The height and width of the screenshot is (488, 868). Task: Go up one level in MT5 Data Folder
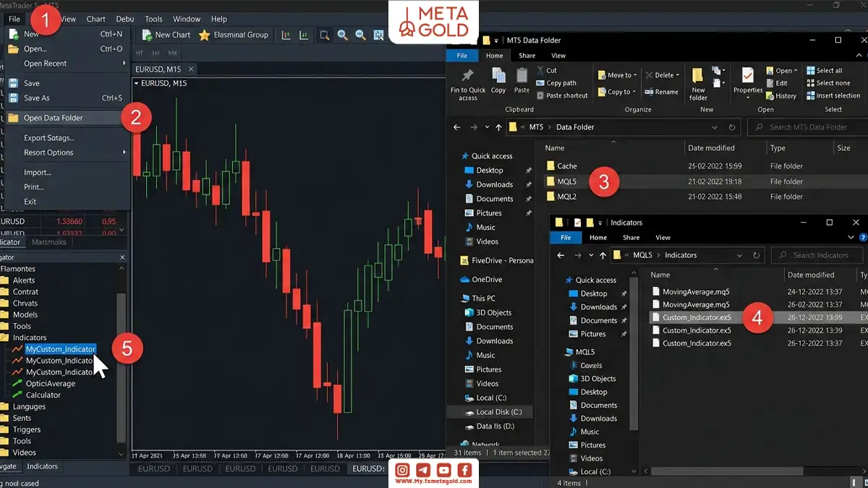click(x=499, y=127)
